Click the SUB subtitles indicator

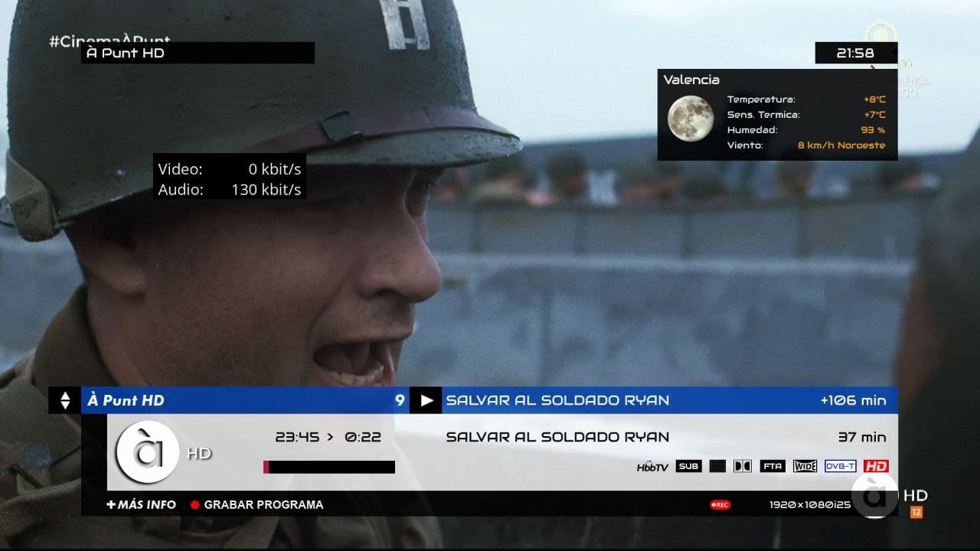click(x=688, y=466)
